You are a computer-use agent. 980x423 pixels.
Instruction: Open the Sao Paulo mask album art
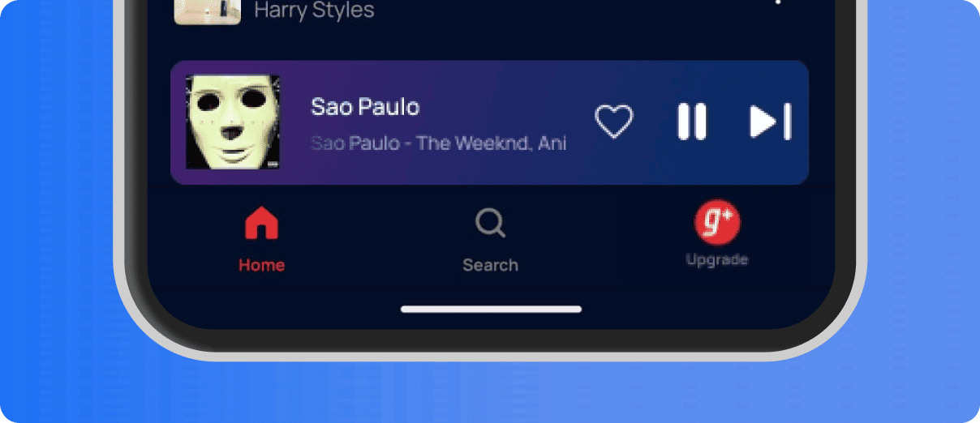click(233, 122)
